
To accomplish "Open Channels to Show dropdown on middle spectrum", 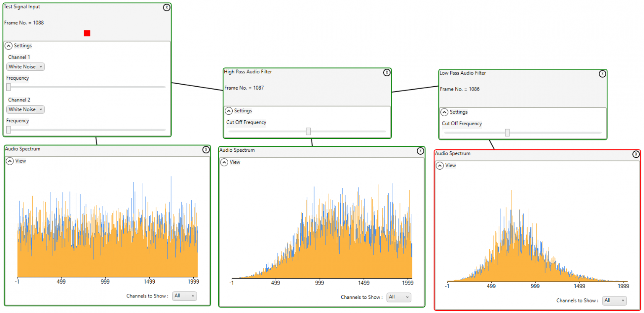I will (398, 297).
